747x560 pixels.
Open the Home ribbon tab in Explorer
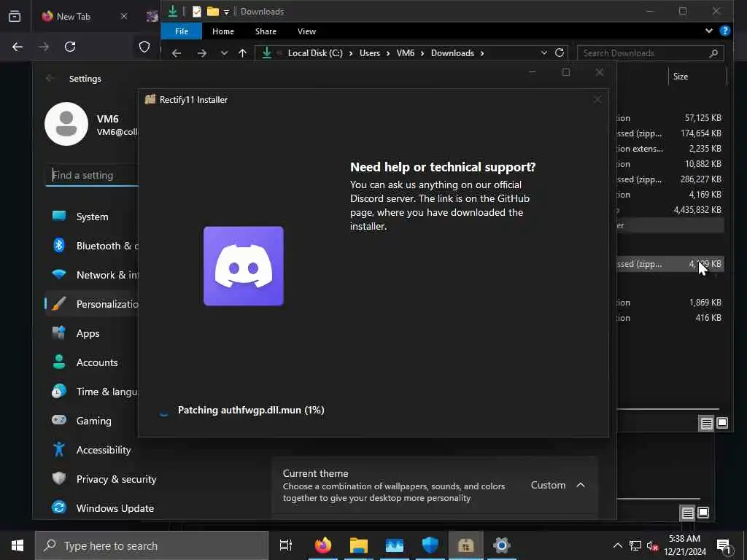point(223,31)
